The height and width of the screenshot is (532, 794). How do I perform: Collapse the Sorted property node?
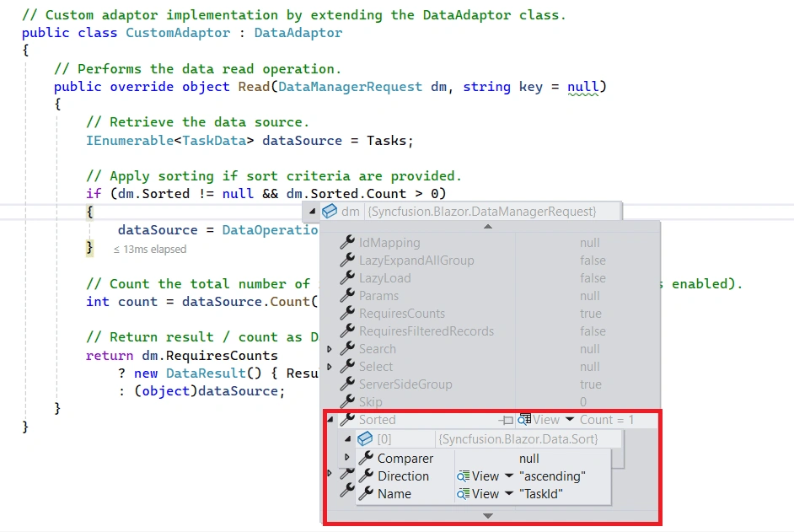pos(330,420)
